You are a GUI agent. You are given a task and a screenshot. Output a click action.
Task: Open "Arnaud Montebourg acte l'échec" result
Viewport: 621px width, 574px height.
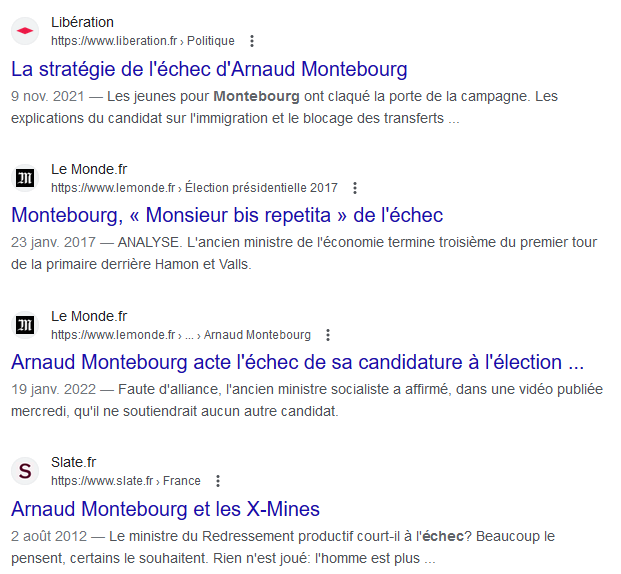(x=297, y=362)
